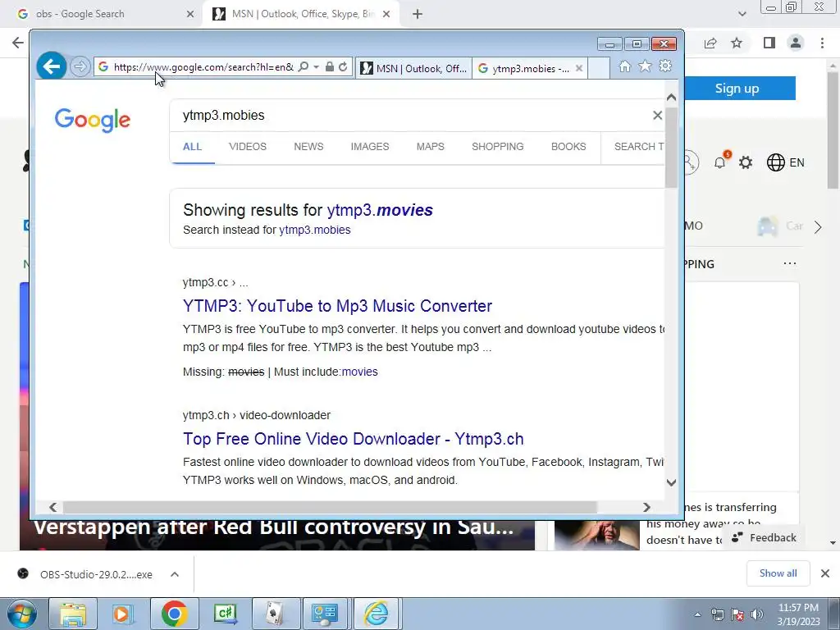Open MSN settings gear icon
Viewport: 840px width, 630px height.
[x=746, y=162]
